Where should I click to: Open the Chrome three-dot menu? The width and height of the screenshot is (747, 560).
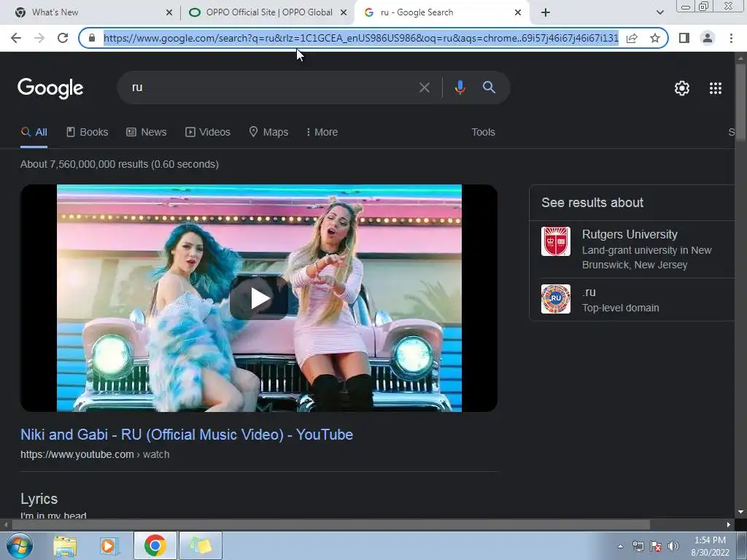[x=731, y=38]
